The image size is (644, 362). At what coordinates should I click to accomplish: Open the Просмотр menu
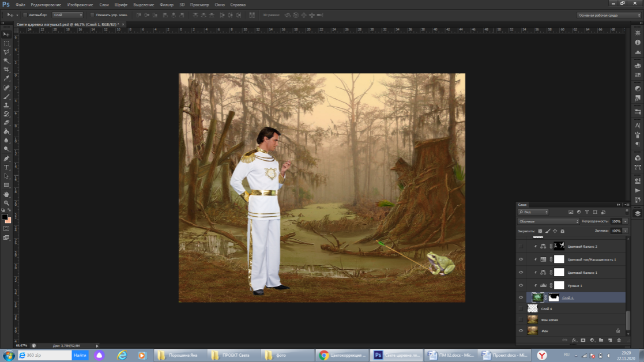pyautogui.click(x=199, y=5)
